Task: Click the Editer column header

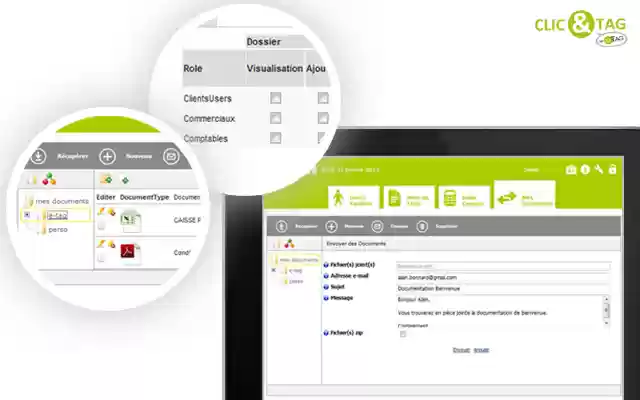Action: coord(106,197)
